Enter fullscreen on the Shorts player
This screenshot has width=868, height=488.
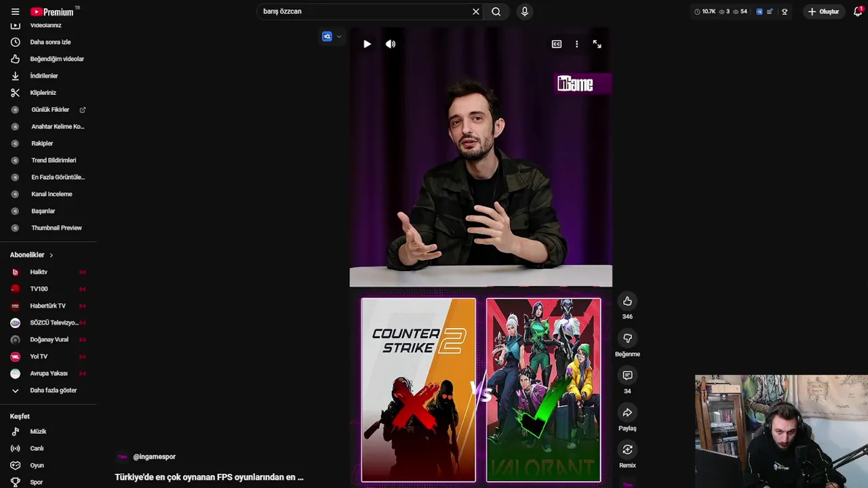coord(597,44)
